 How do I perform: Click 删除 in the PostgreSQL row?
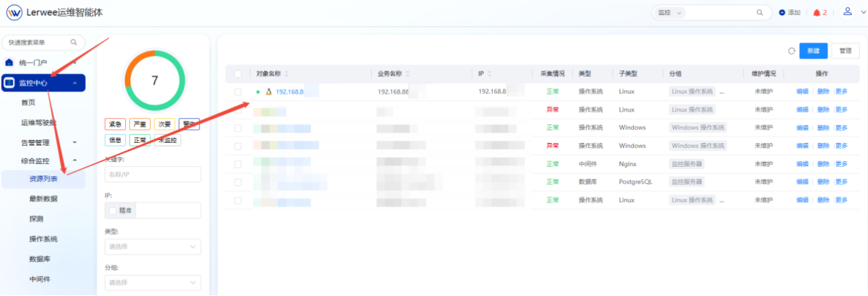pos(822,182)
